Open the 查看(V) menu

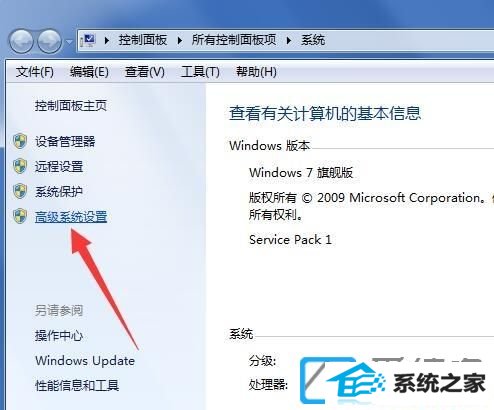145,72
